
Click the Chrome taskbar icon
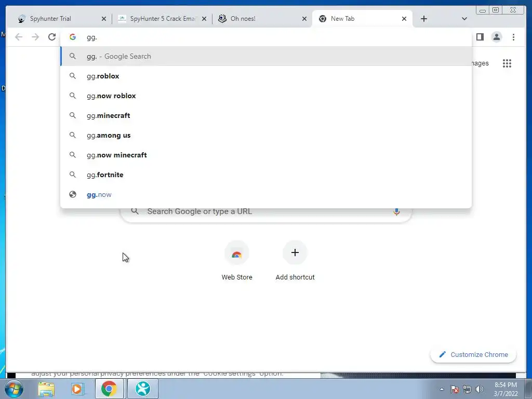pyautogui.click(x=109, y=389)
